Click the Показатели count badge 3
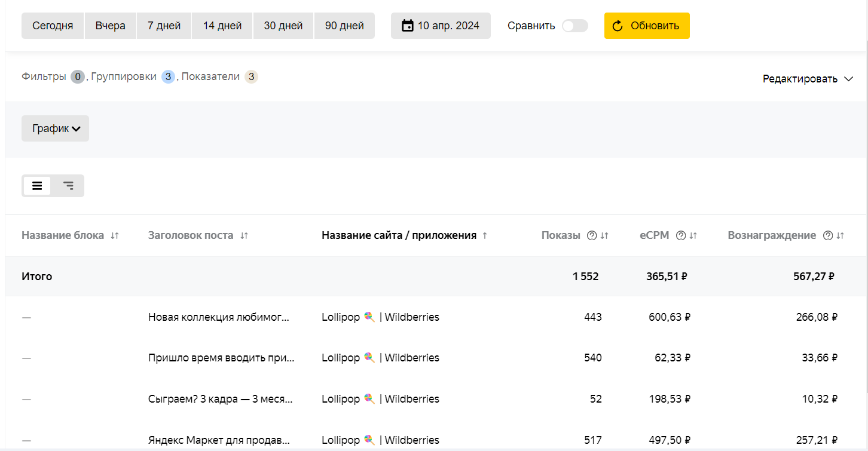The height and width of the screenshot is (451, 868). pos(252,76)
